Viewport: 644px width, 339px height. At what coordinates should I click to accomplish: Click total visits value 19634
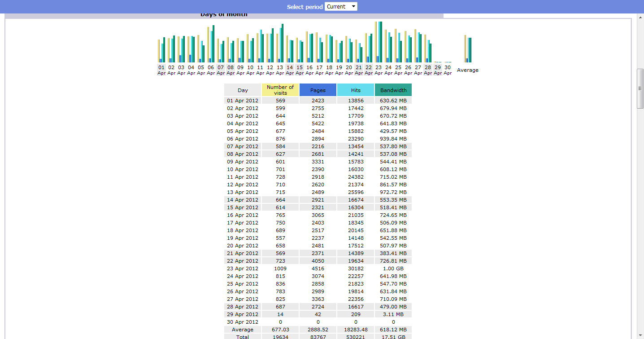click(280, 337)
